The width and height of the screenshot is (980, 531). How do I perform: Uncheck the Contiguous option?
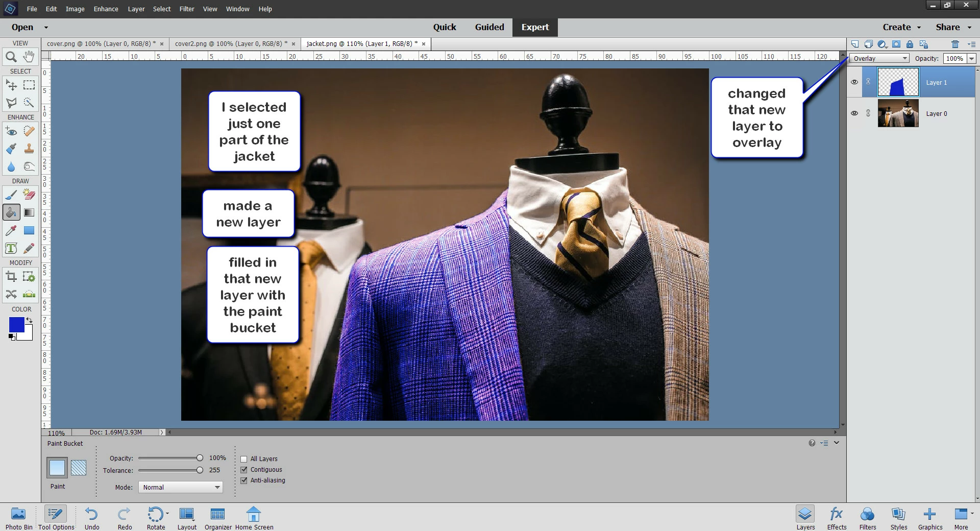pyautogui.click(x=244, y=470)
